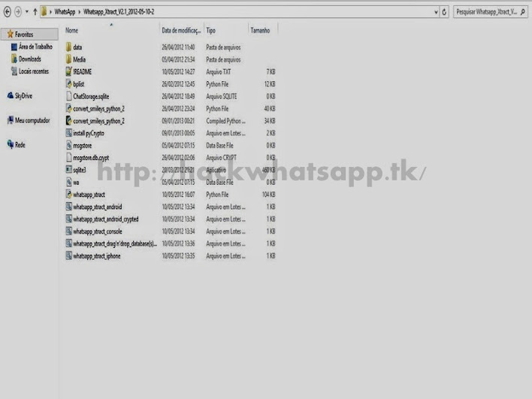Screen dimensions: 532x399
Task: Click the Whatsapp_Xtract_V2.1 breadcrumb segment
Action: tap(119, 12)
